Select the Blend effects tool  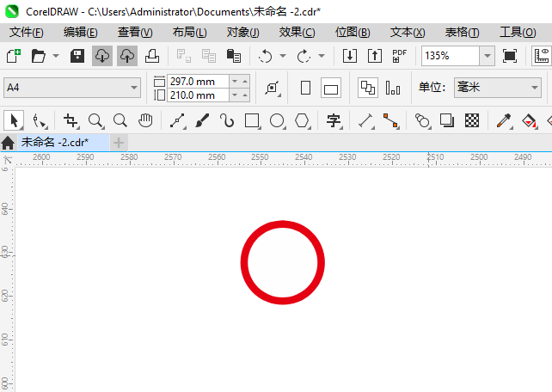click(x=422, y=120)
